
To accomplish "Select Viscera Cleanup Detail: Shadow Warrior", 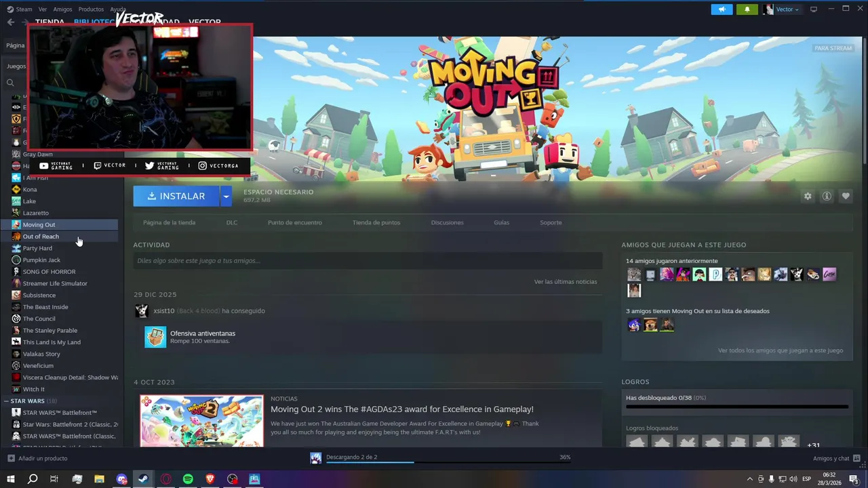I will point(70,378).
